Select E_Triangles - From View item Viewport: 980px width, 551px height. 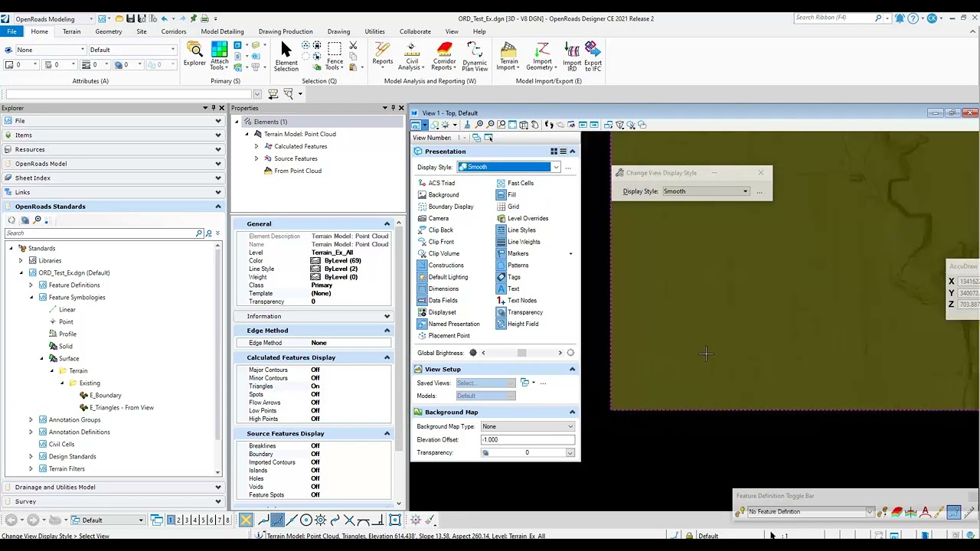pyautogui.click(x=121, y=407)
